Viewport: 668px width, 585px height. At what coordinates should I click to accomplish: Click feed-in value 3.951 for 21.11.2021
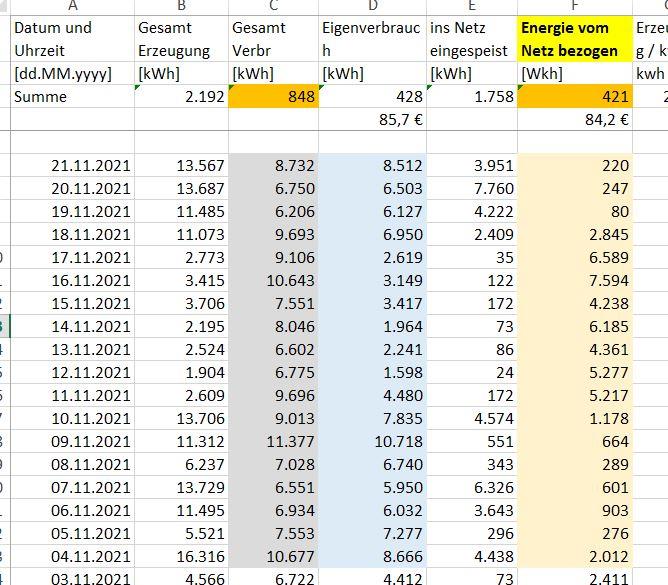coord(472,165)
